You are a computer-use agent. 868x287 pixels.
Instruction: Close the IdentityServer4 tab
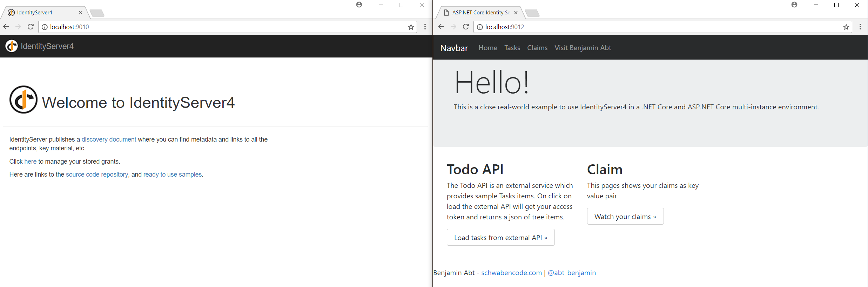click(81, 13)
